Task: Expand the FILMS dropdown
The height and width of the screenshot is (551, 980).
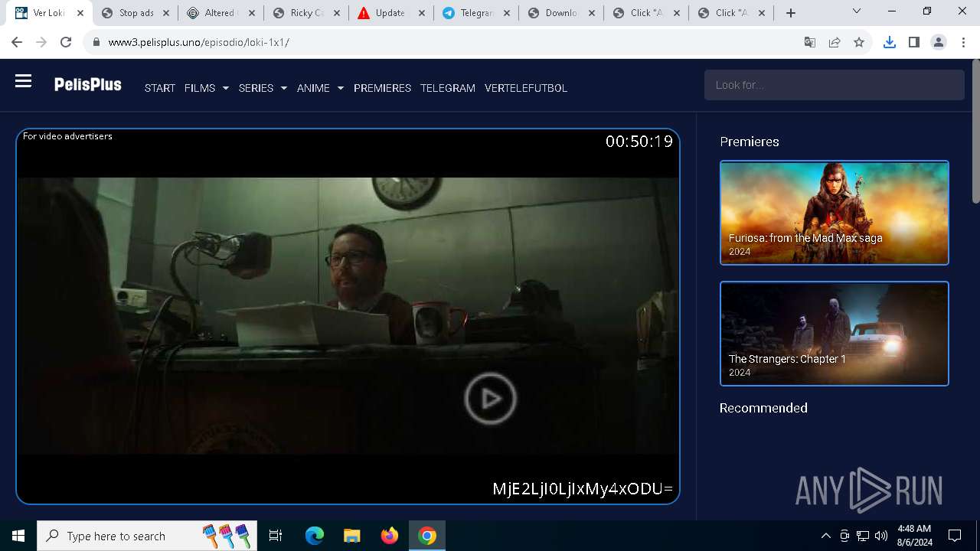Action: pyautogui.click(x=207, y=88)
